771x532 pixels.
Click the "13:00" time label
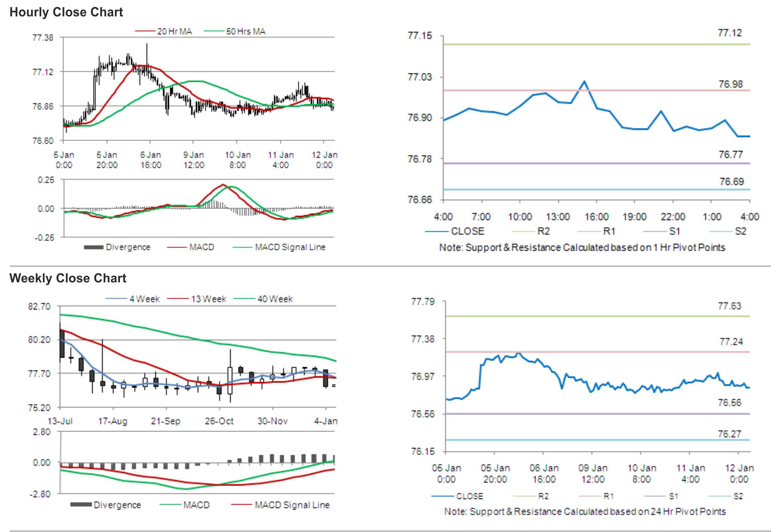[x=558, y=217]
